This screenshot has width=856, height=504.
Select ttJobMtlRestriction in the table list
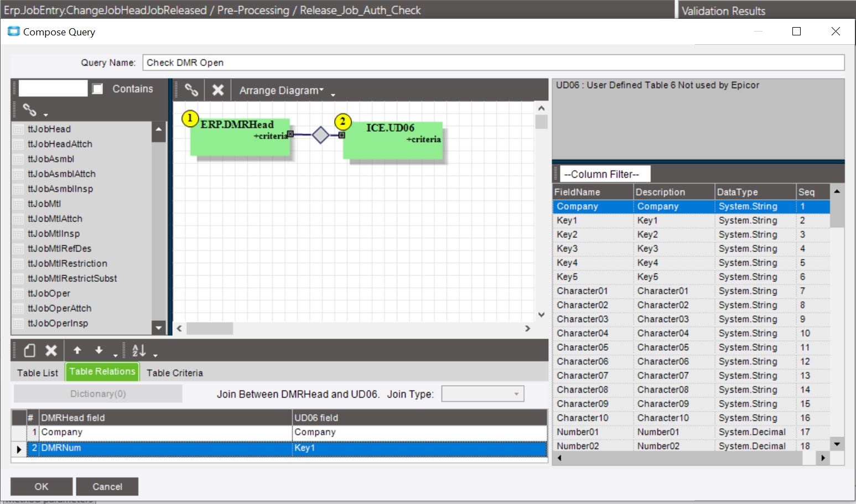coord(68,264)
